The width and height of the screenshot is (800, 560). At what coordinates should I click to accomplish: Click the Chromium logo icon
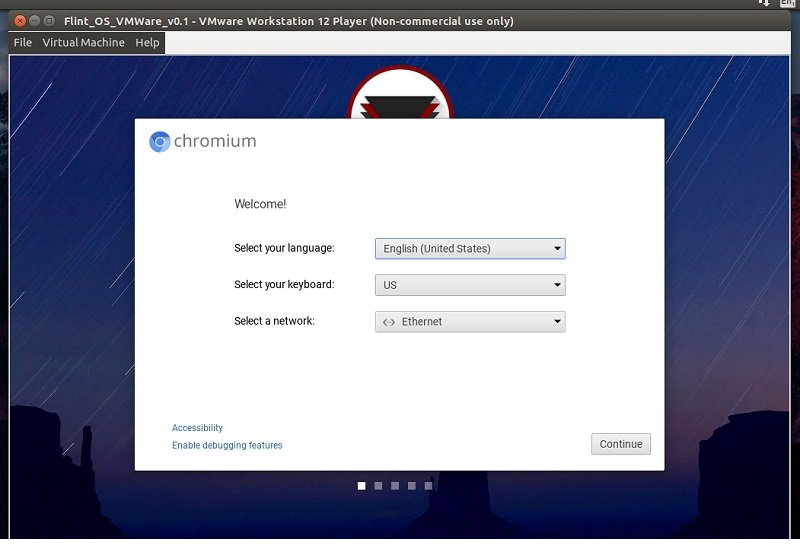click(x=160, y=142)
